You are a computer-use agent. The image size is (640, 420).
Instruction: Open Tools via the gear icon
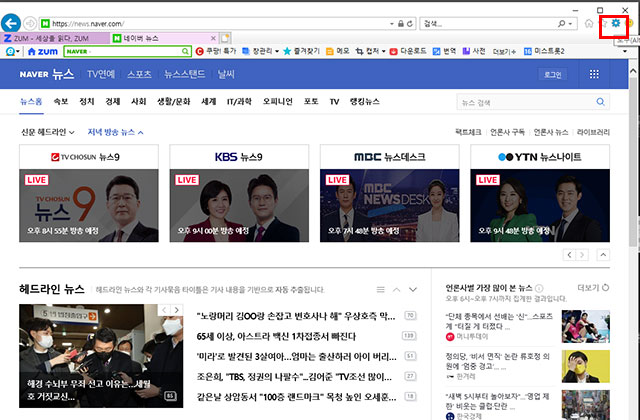(616, 23)
